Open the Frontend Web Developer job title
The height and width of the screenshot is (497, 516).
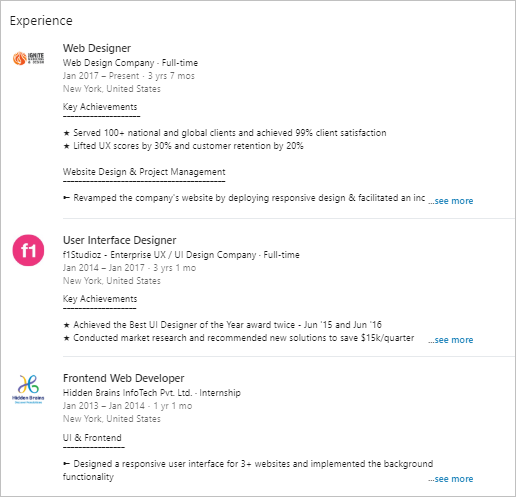click(x=124, y=378)
